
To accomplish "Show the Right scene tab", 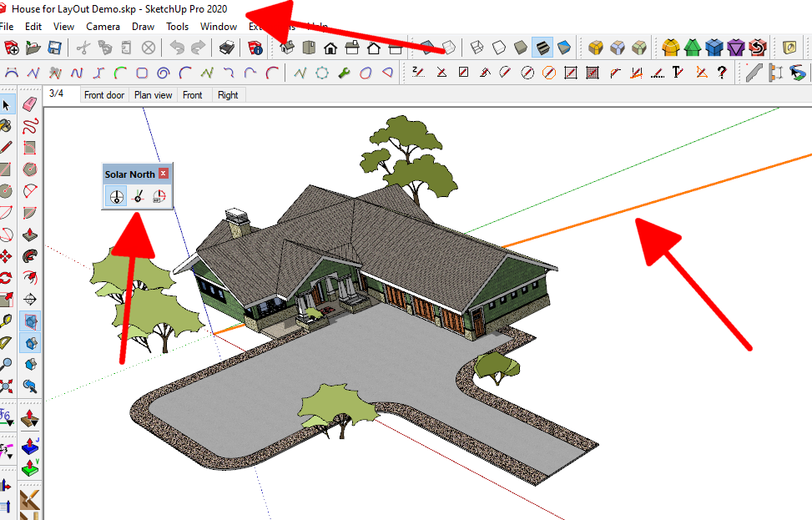I will (x=228, y=95).
